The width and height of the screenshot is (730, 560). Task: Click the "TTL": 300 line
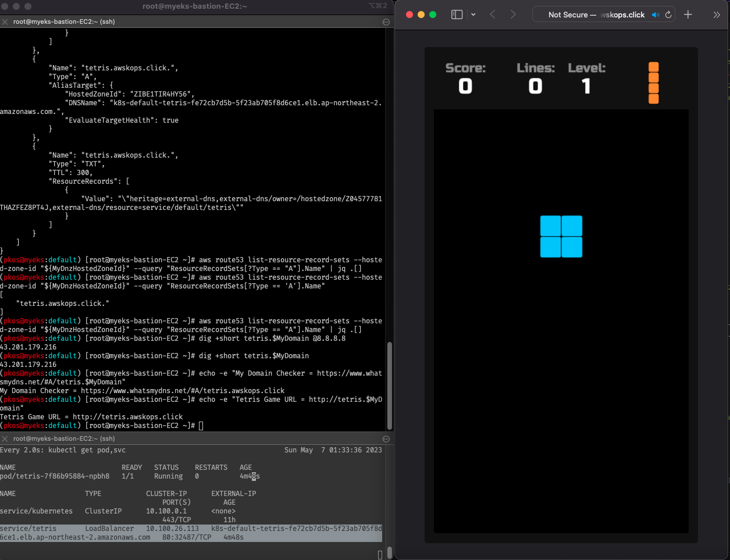(71, 173)
